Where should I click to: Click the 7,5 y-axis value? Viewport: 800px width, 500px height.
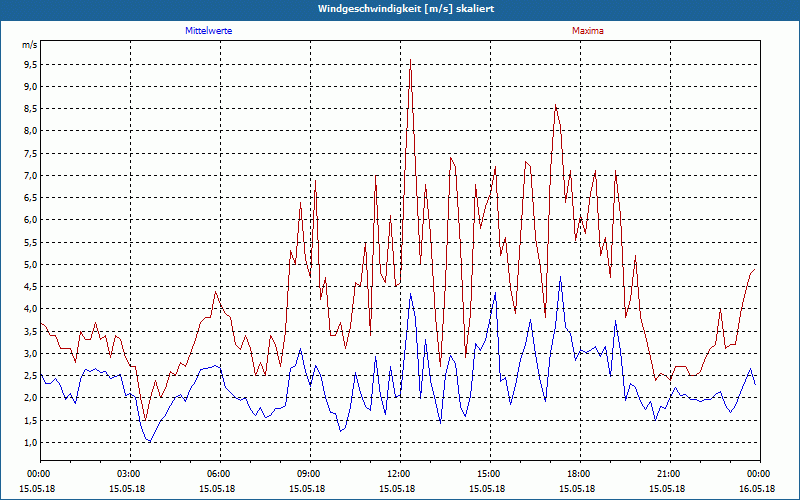coord(31,153)
